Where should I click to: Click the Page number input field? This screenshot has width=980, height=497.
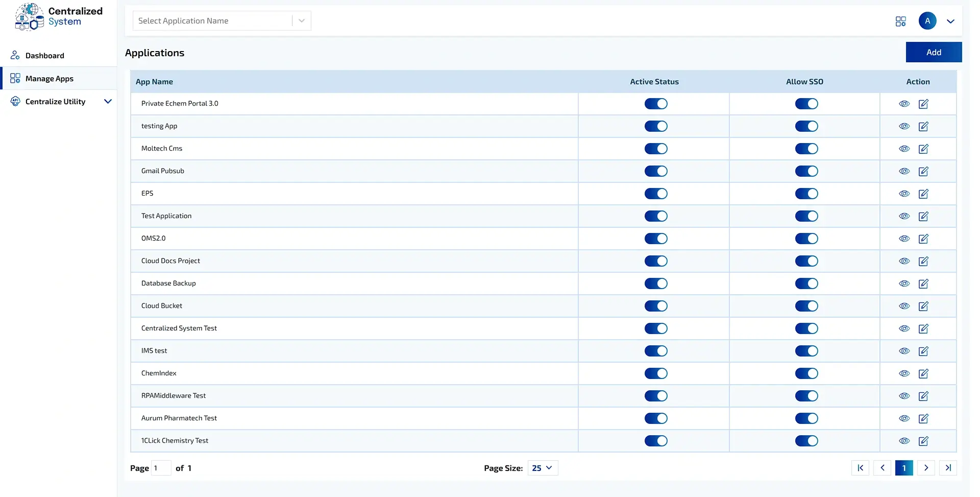coord(161,467)
